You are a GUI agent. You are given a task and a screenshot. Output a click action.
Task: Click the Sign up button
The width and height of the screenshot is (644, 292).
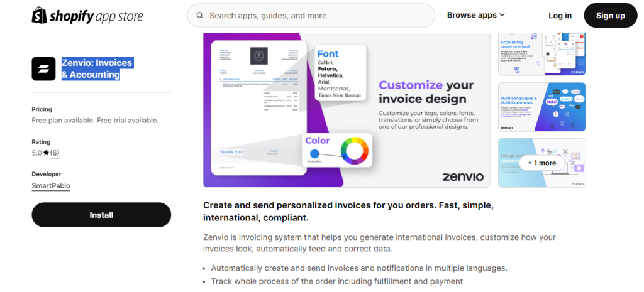pos(610,16)
